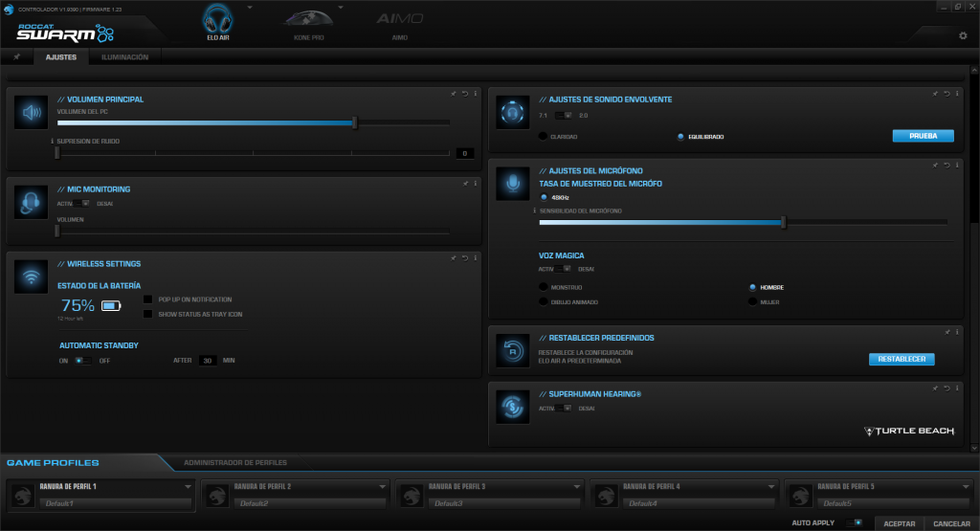Pin the Restablecer Predefinidos panel
This screenshot has width=980, height=531.
(x=947, y=332)
